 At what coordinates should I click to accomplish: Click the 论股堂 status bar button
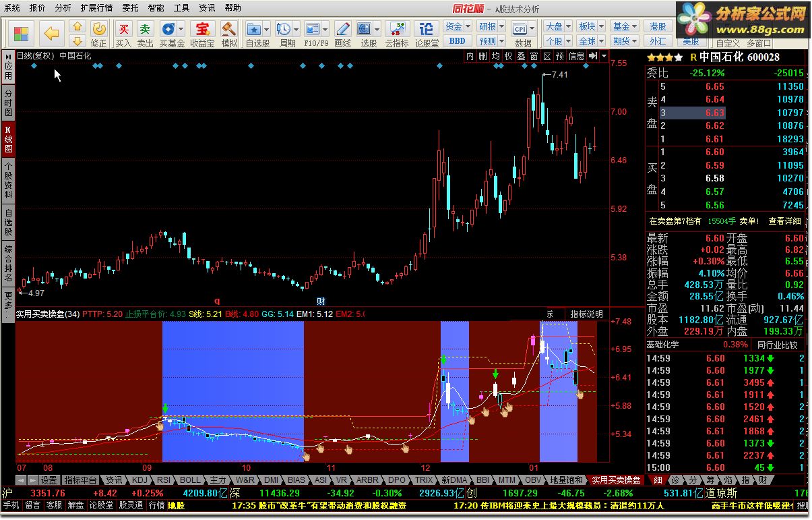pos(102,505)
